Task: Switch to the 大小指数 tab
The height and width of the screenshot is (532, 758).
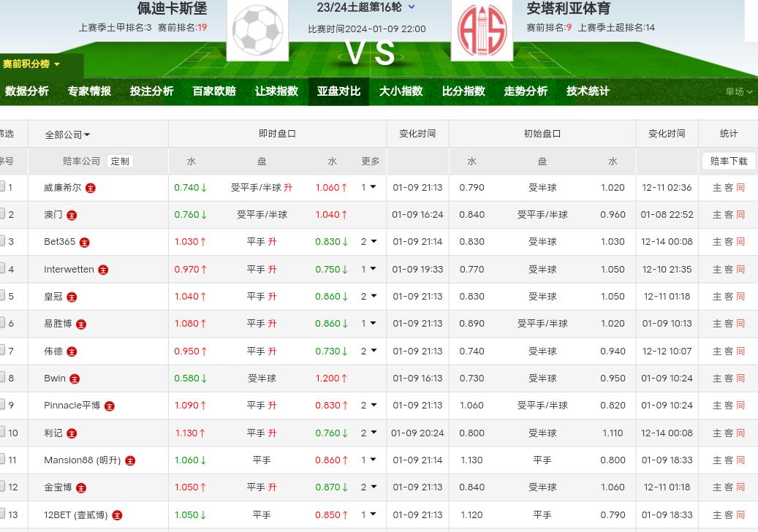Action: point(401,91)
